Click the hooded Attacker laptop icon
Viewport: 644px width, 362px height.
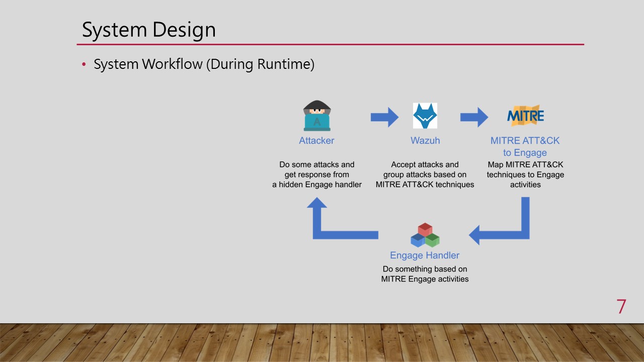(317, 116)
